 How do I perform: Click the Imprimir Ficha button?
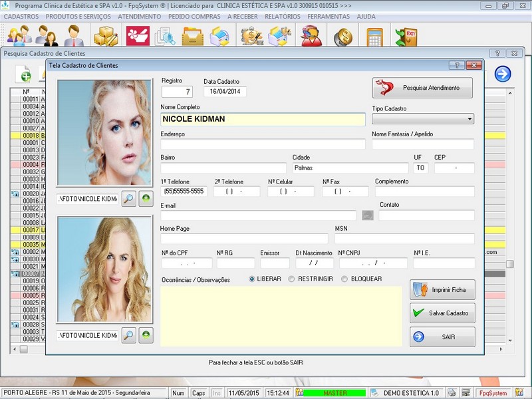pyautogui.click(x=442, y=290)
